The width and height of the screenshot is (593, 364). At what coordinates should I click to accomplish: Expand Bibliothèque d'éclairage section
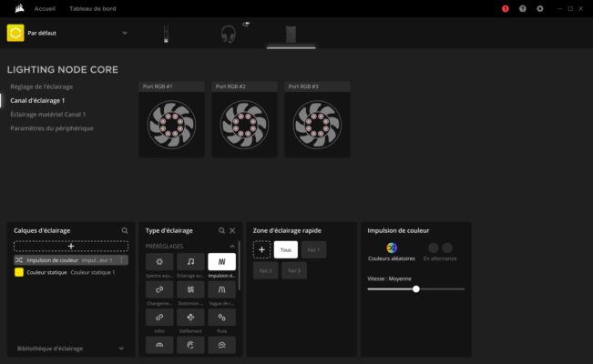(121, 349)
